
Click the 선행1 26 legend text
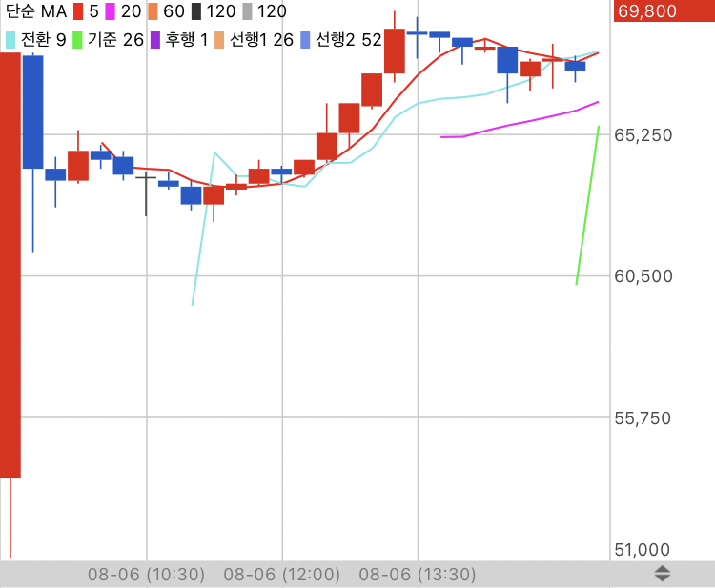(x=261, y=40)
